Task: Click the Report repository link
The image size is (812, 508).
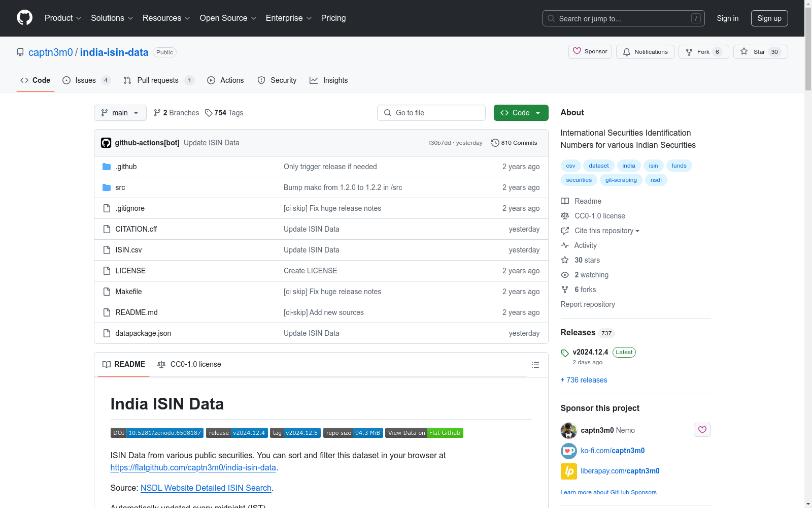Action: click(588, 304)
